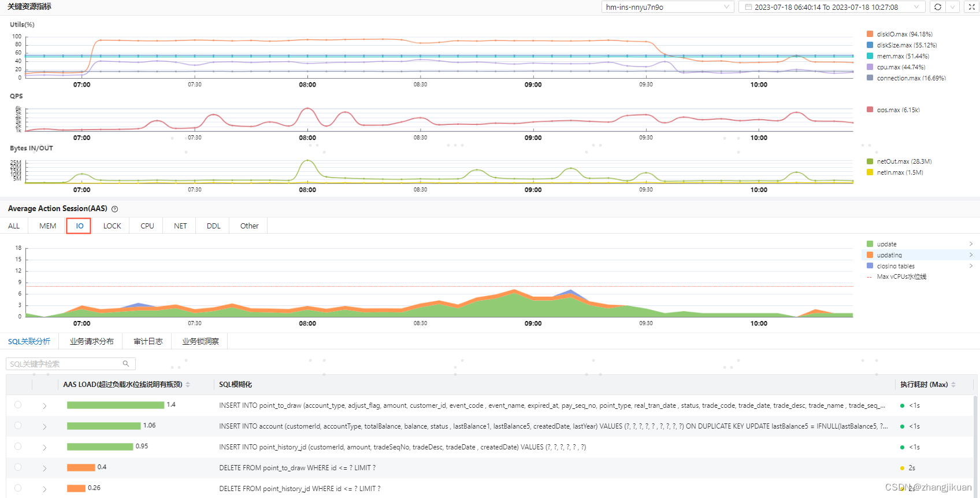Select the radio button for DELETE FROM point_history_jd row
This screenshot has width=980, height=498.
click(x=18, y=488)
